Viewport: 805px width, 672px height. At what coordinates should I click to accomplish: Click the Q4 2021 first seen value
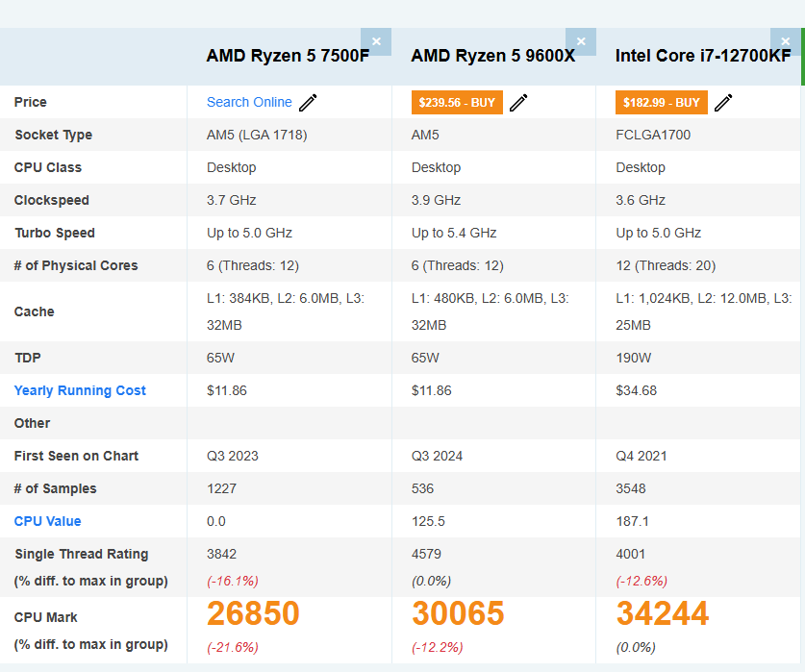pyautogui.click(x=641, y=456)
